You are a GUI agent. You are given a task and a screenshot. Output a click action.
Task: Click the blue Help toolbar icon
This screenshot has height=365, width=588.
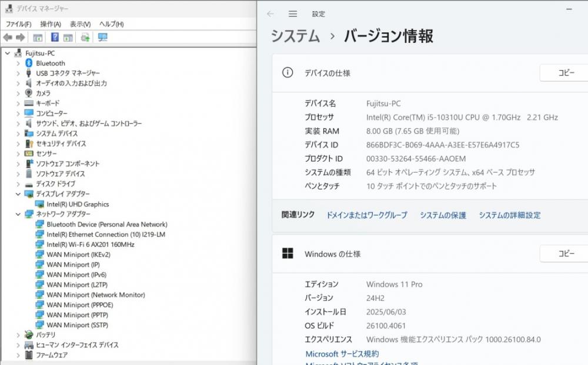click(55, 37)
